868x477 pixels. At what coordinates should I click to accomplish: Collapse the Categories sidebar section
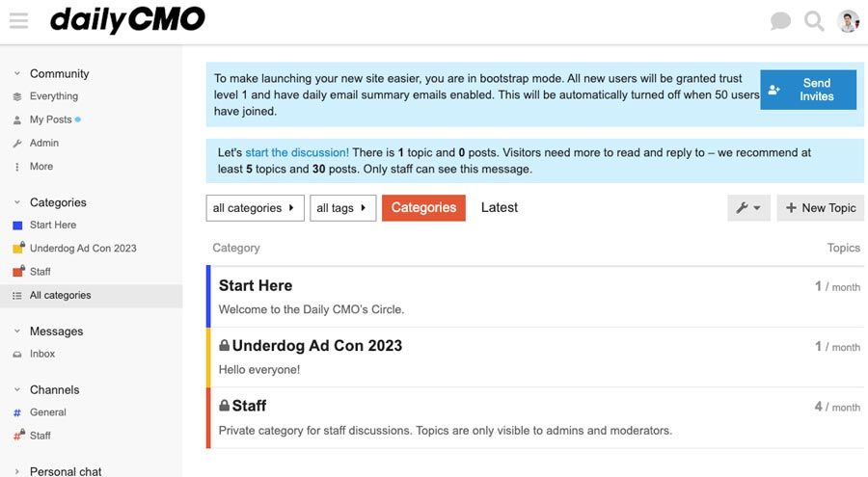pyautogui.click(x=17, y=202)
